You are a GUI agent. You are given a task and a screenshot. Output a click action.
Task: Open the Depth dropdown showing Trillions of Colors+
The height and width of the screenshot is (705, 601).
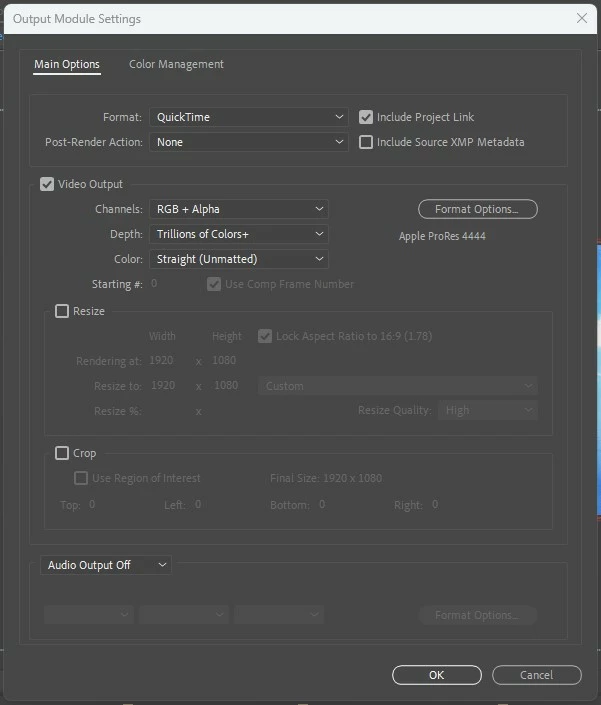pyautogui.click(x=239, y=234)
